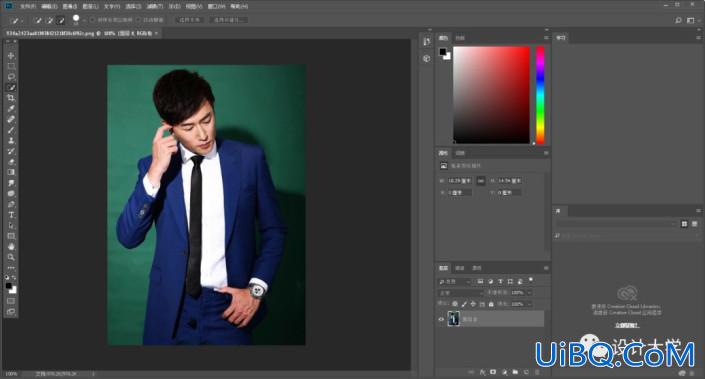Toggle width-height link in Properties panel

[481, 181]
